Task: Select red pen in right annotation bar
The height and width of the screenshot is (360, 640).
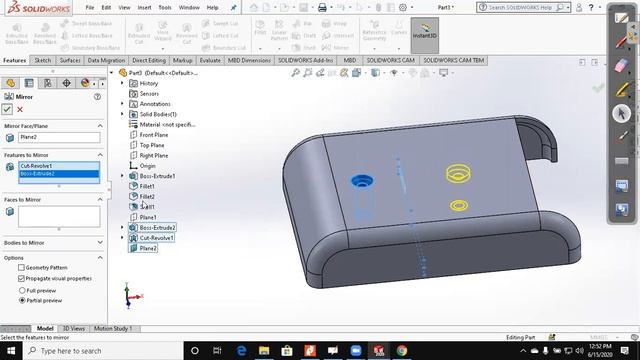Action: pyautogui.click(x=621, y=41)
